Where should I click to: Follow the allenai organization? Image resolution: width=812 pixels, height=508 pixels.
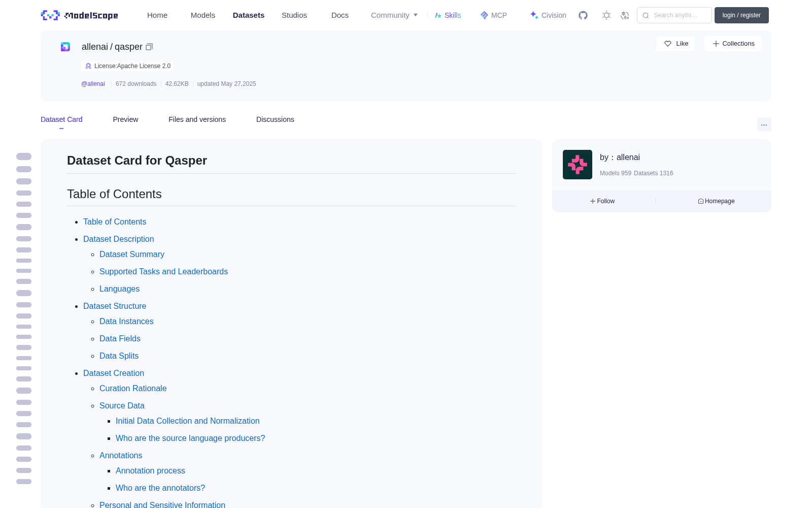[x=602, y=201]
